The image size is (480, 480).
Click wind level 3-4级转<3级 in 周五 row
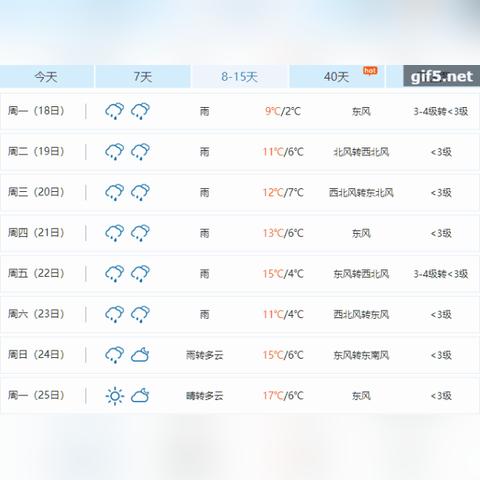tap(441, 274)
